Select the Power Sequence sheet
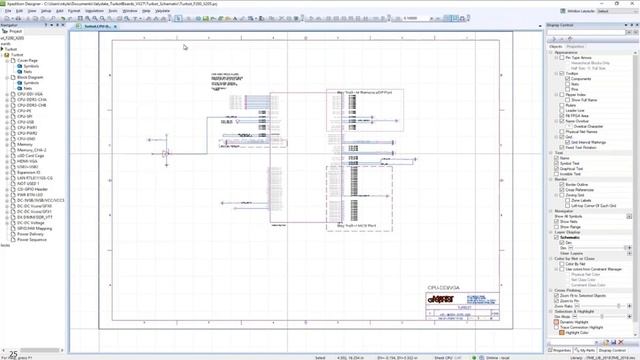 (x=32, y=240)
